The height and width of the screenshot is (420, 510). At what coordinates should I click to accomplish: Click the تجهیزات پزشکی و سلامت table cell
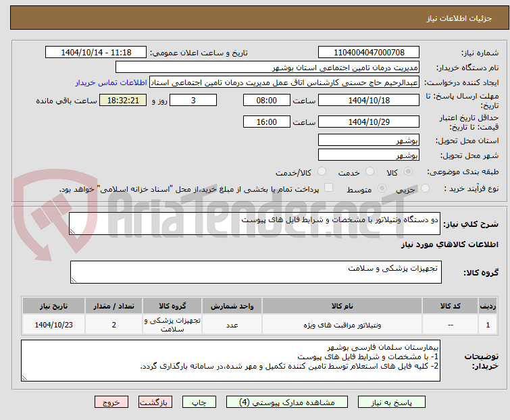(x=172, y=325)
